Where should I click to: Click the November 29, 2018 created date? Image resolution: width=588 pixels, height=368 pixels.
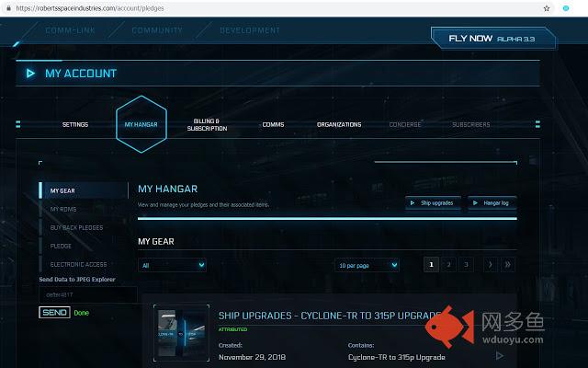[x=252, y=357]
